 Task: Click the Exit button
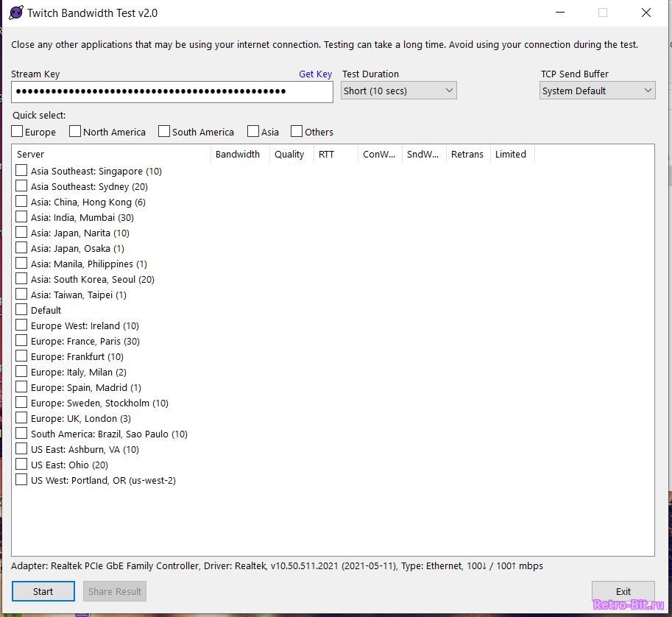[x=623, y=591]
